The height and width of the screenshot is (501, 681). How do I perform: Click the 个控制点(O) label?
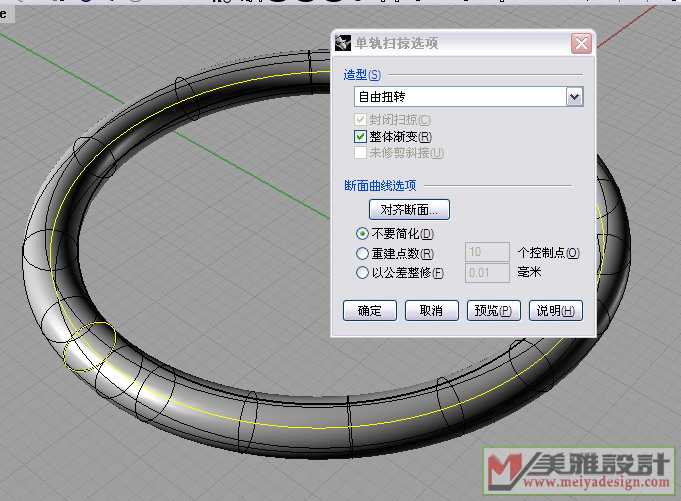pos(549,253)
